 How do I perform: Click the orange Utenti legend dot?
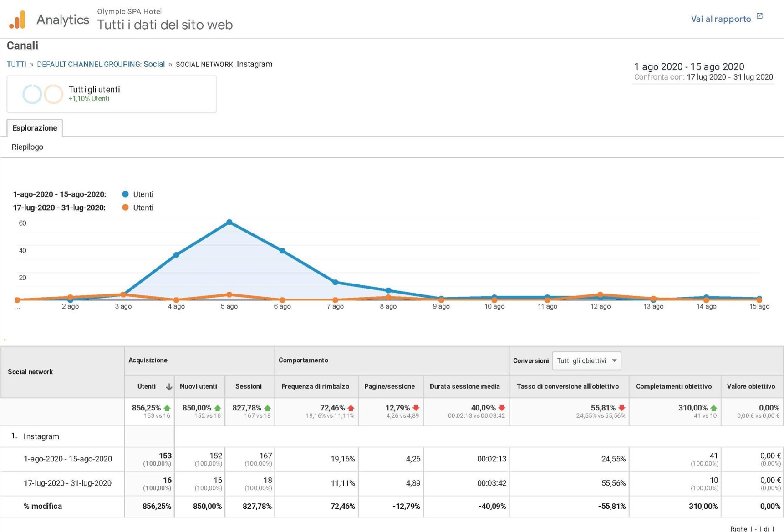(125, 208)
